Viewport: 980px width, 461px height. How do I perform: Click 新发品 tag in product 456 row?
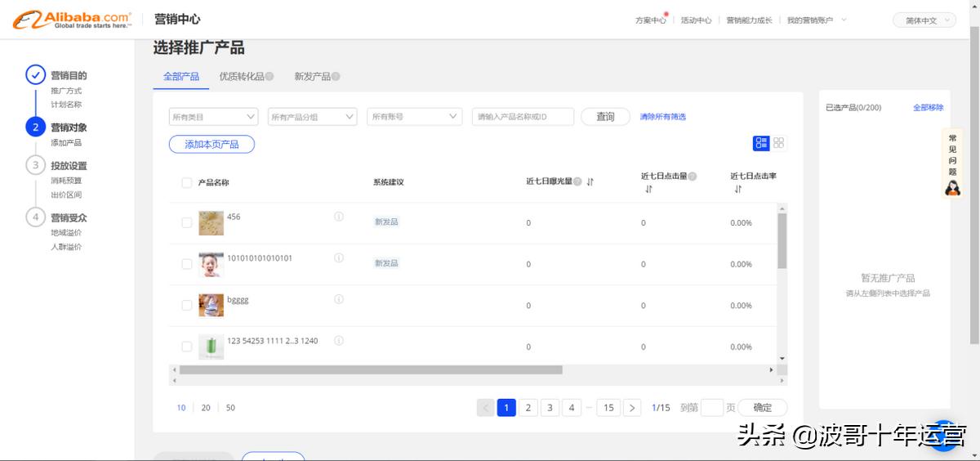tap(386, 222)
